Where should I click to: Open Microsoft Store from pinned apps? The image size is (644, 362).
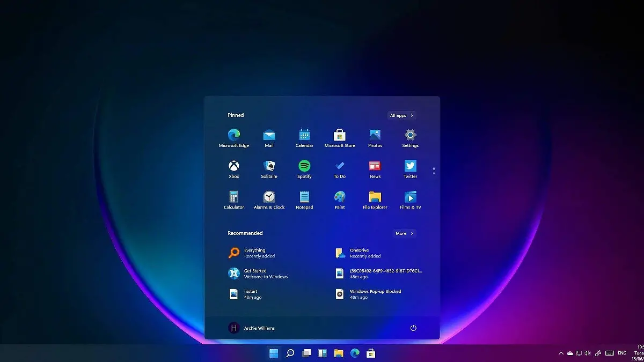[x=340, y=135]
